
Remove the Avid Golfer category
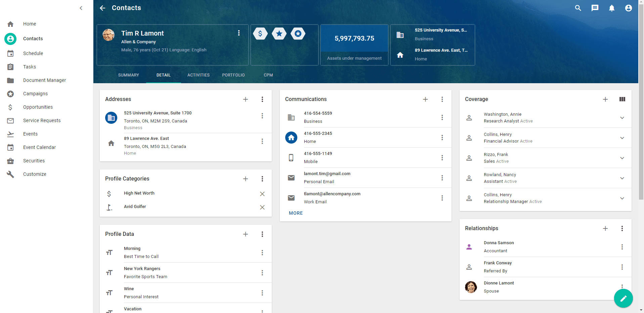(262, 207)
